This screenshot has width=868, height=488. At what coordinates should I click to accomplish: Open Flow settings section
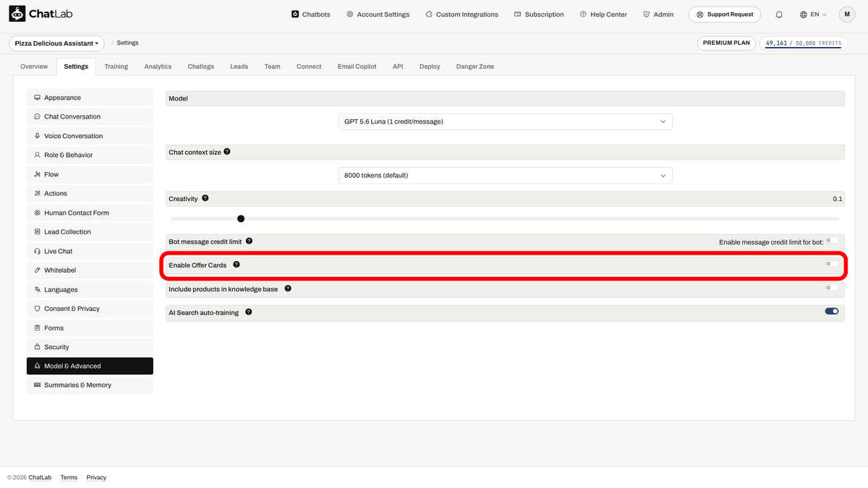point(90,174)
